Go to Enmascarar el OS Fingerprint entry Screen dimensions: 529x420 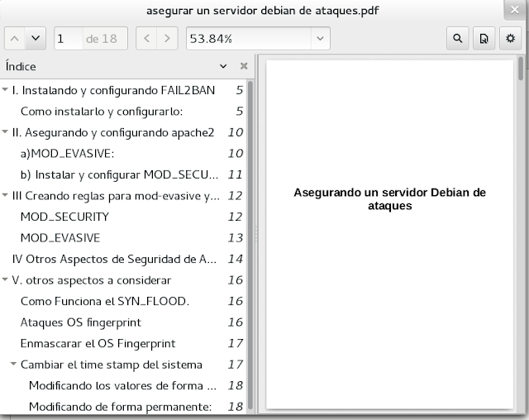tap(98, 343)
